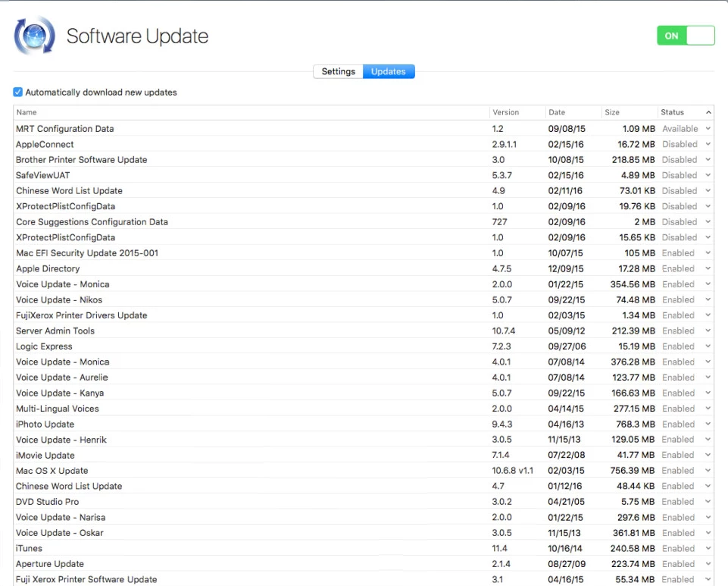Select the DVD Studio Pro name
Image resolution: width=728 pixels, height=586 pixels.
click(48, 502)
